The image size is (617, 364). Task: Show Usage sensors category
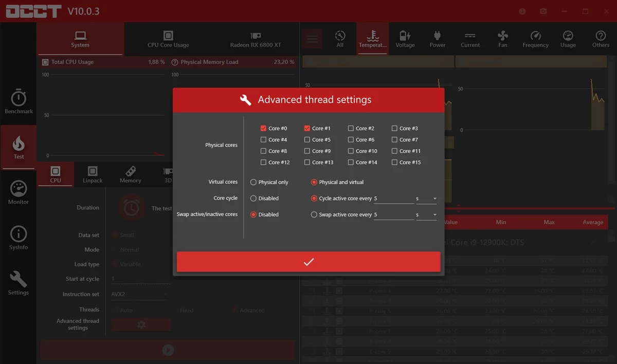568,39
